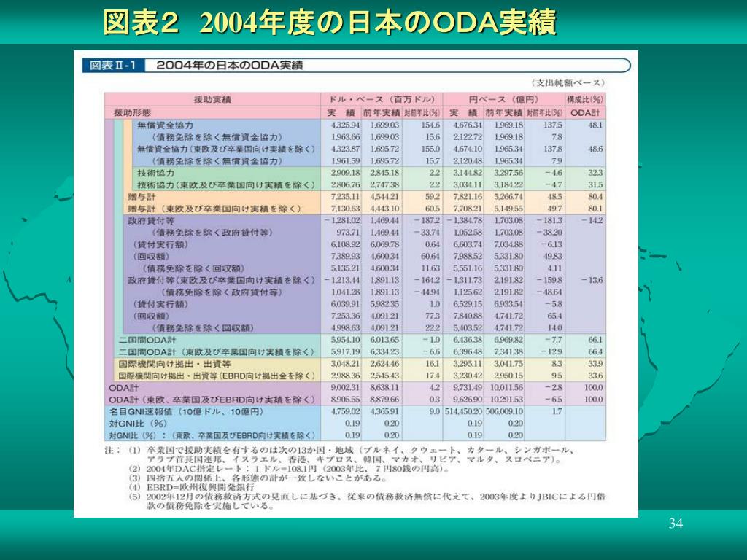The width and height of the screenshot is (747, 560).
Task: Click the ODA total 9,002.31
Action: (345, 388)
